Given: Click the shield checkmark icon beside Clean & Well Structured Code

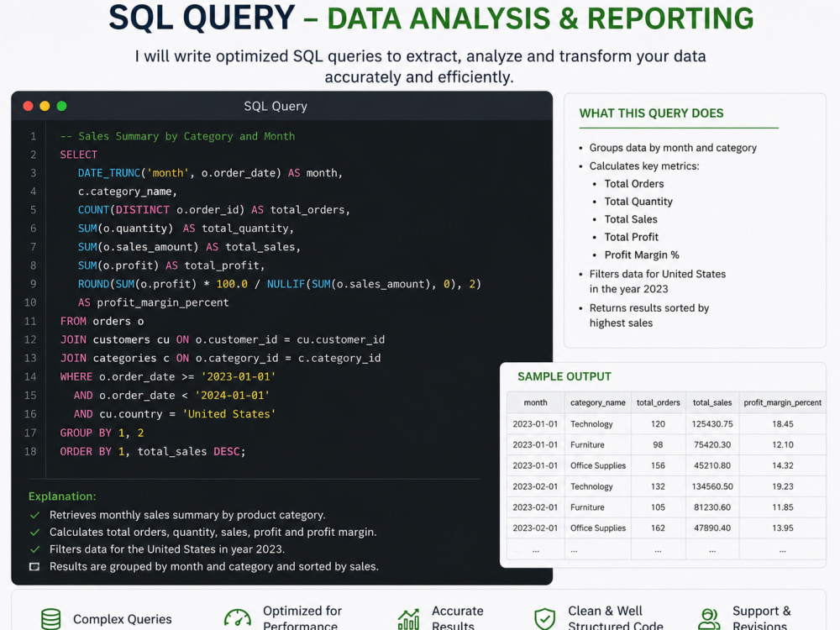Looking at the screenshot, I should pos(544,619).
